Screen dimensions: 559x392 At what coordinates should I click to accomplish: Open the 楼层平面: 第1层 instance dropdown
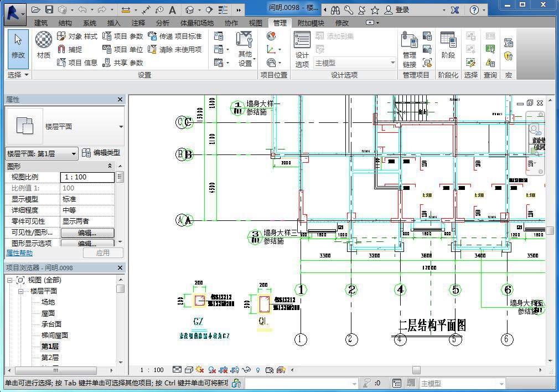click(x=42, y=154)
